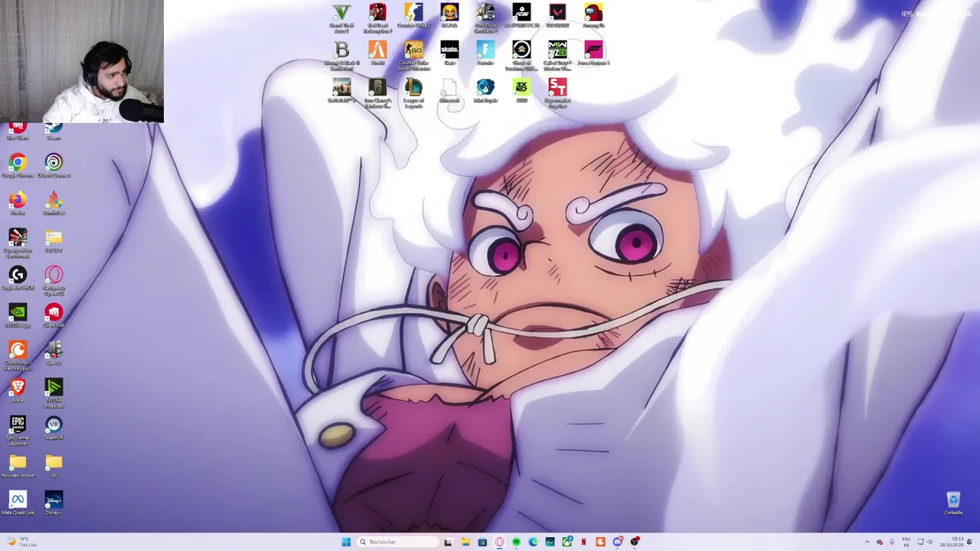Viewport: 980px width, 551px height.
Task: Launch the Ubisoft Connect desktop icon
Action: pos(54,166)
